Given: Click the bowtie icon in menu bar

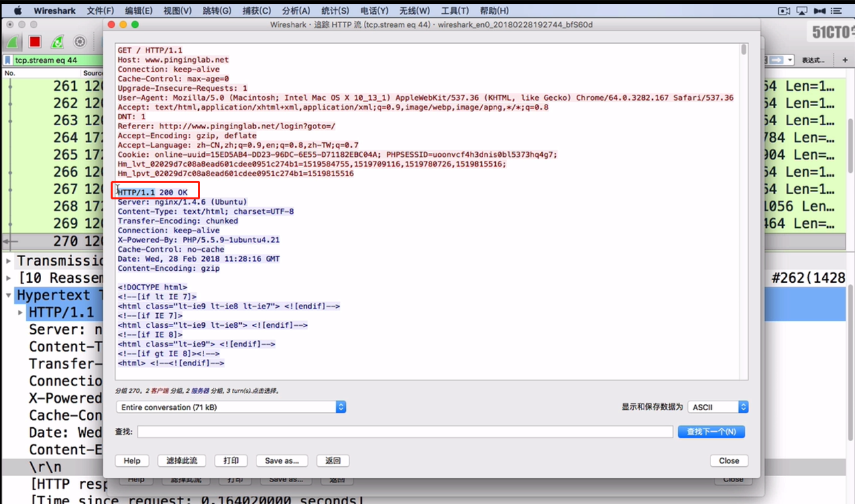Looking at the screenshot, I should click(x=820, y=11).
